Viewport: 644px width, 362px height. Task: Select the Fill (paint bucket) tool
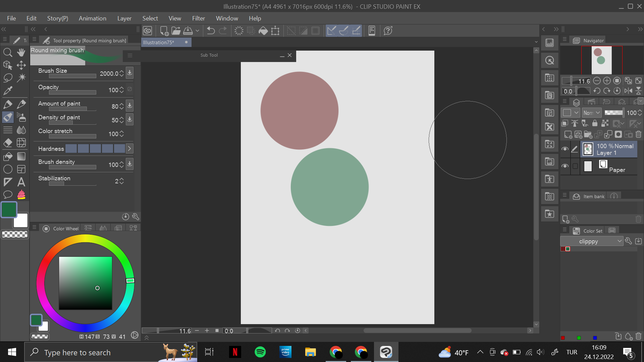(x=7, y=157)
